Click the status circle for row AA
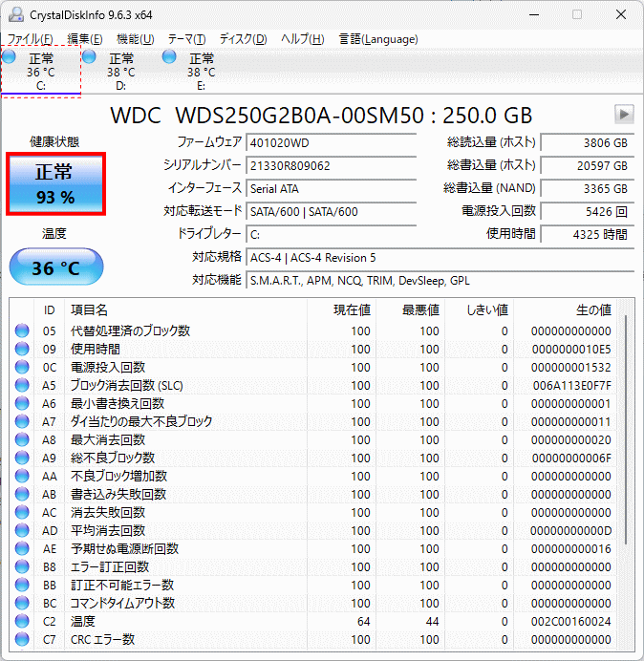Viewport: 644px width, 661px height. click(22, 476)
